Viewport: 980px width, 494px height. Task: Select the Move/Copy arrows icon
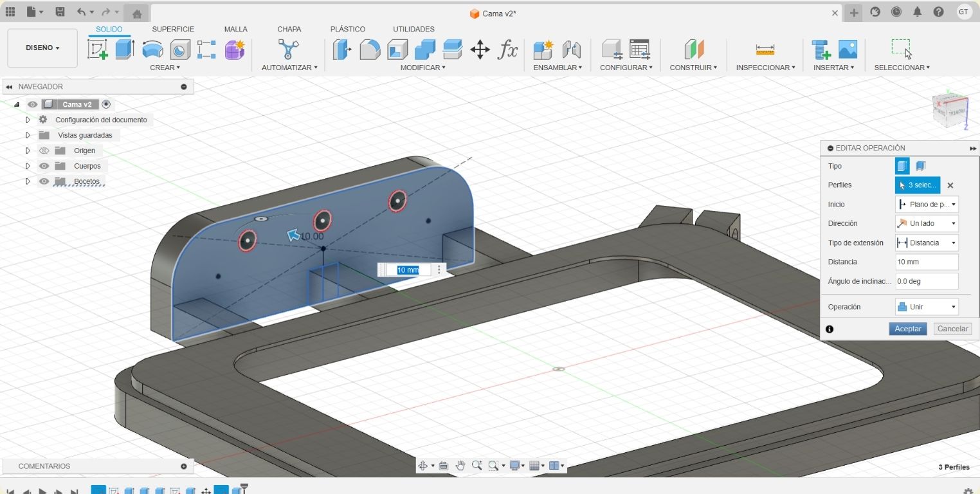[x=480, y=50]
